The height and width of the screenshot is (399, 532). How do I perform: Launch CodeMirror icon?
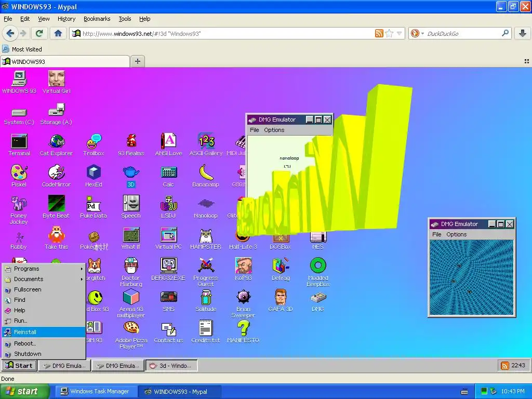pos(56,176)
